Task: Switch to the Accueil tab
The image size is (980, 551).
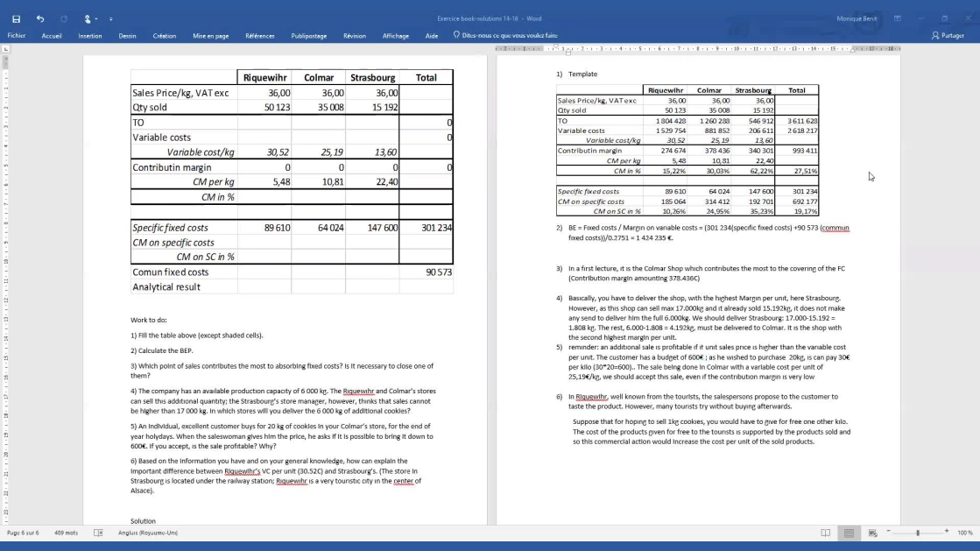Action: click(x=52, y=36)
